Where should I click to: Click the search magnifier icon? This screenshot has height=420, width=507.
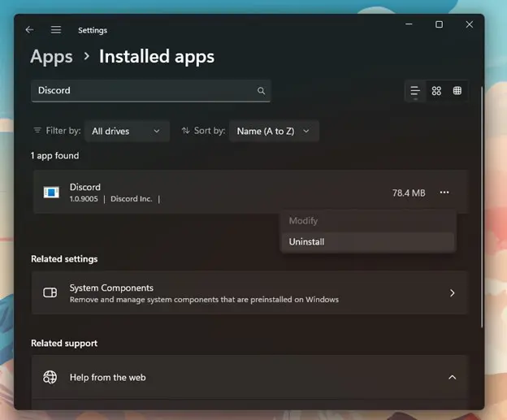click(261, 91)
